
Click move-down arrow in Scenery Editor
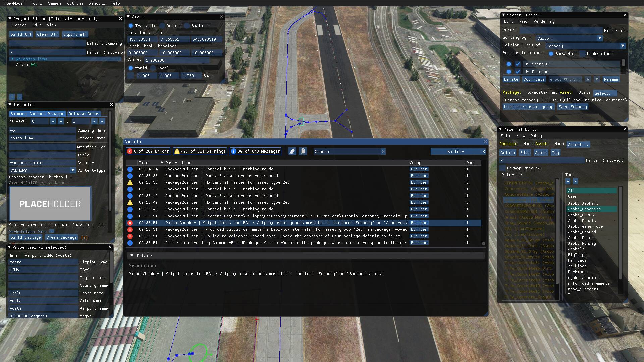597,79
